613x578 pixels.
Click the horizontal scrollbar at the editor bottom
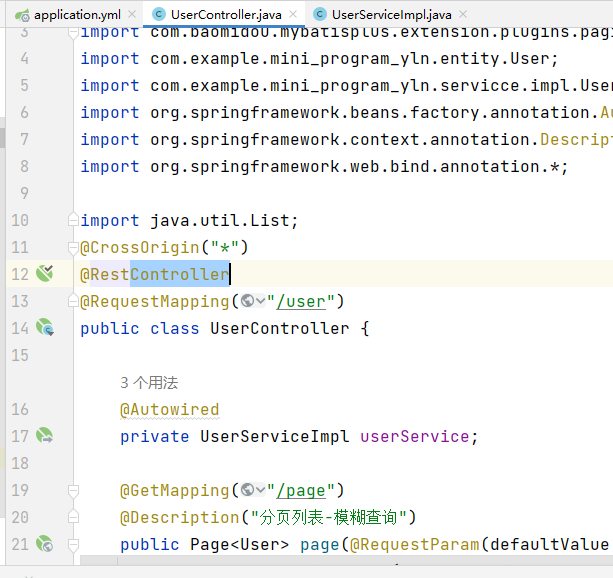(x=346, y=560)
